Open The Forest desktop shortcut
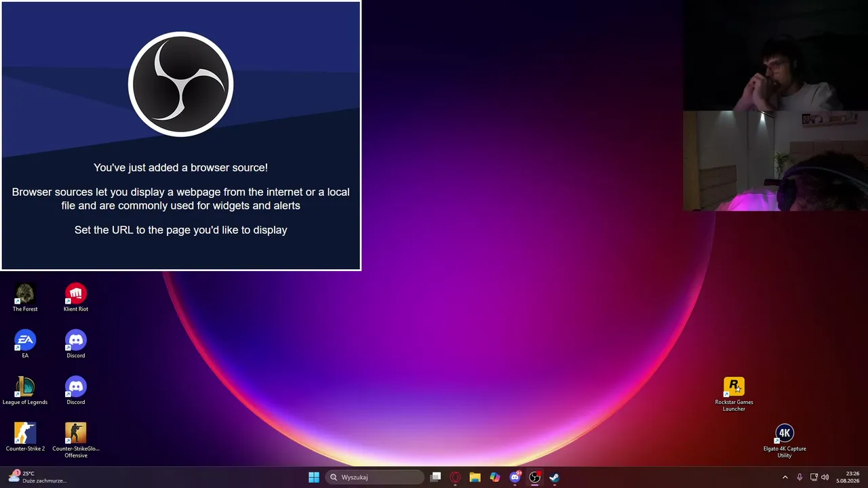This screenshot has height=488, width=868. pos(25,298)
